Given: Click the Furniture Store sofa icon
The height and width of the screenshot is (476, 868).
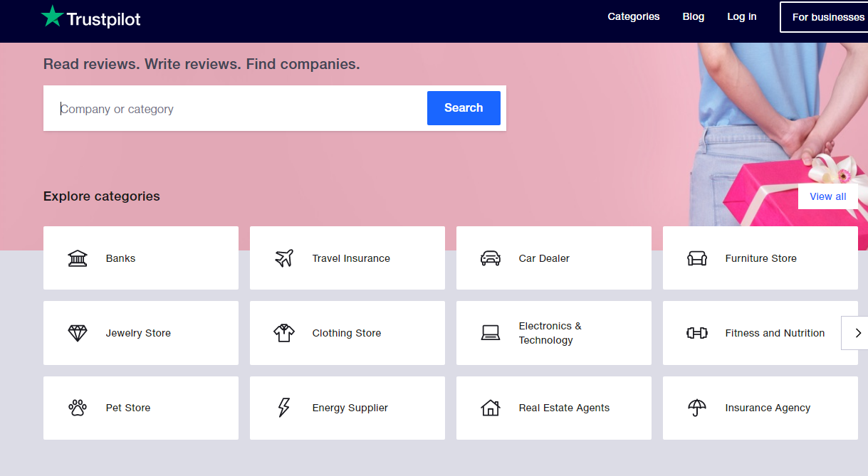Looking at the screenshot, I should click(x=697, y=258).
